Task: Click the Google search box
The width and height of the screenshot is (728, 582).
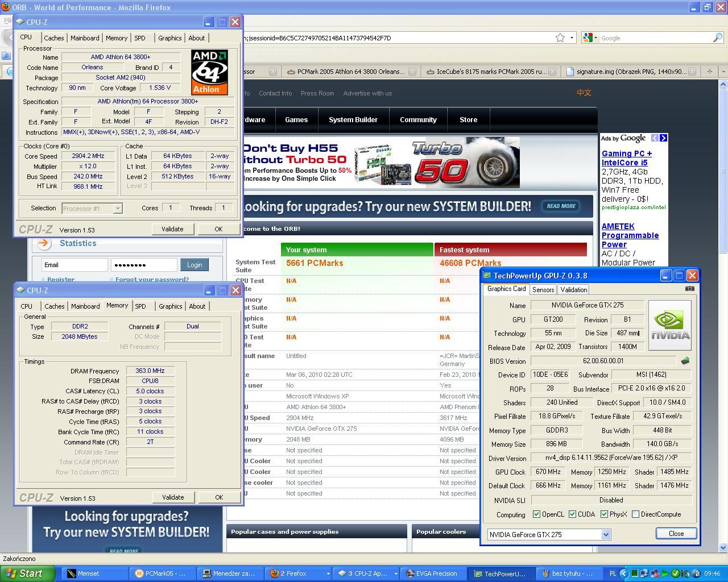Action: [x=655, y=38]
